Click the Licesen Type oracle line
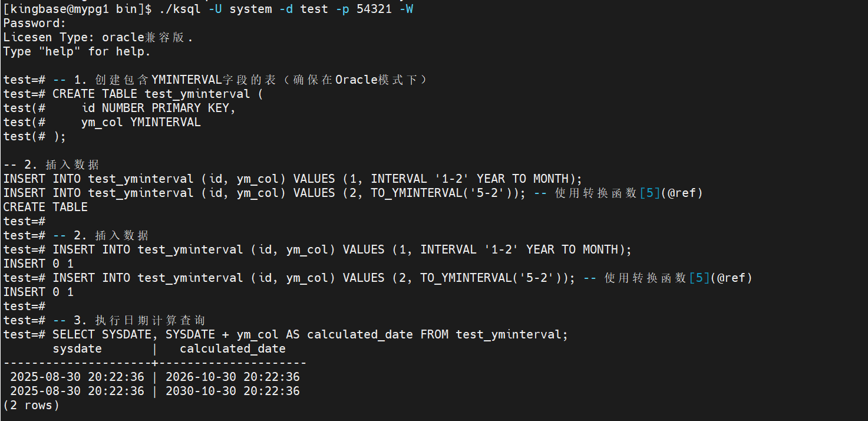Image resolution: width=868 pixels, height=421 pixels. click(x=98, y=37)
